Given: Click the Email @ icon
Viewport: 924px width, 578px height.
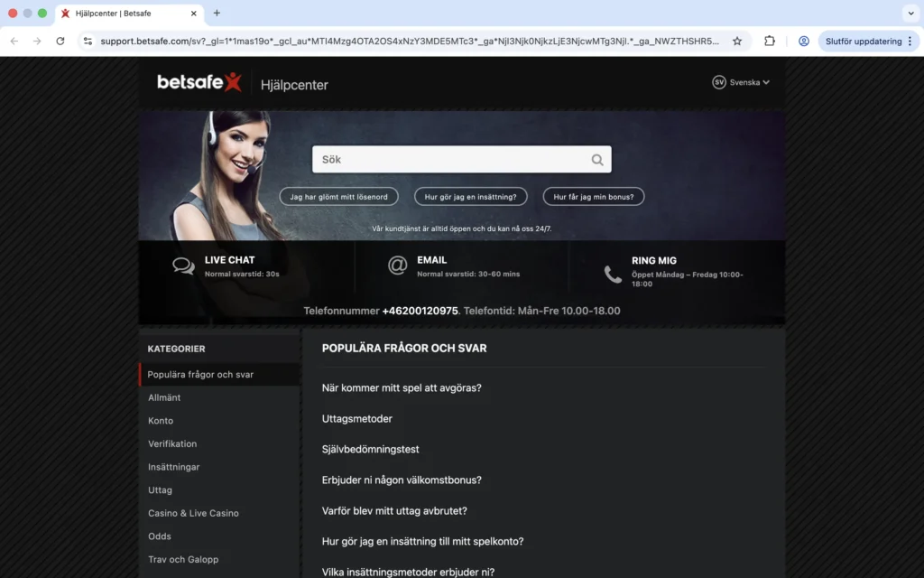Looking at the screenshot, I should pyautogui.click(x=398, y=265).
